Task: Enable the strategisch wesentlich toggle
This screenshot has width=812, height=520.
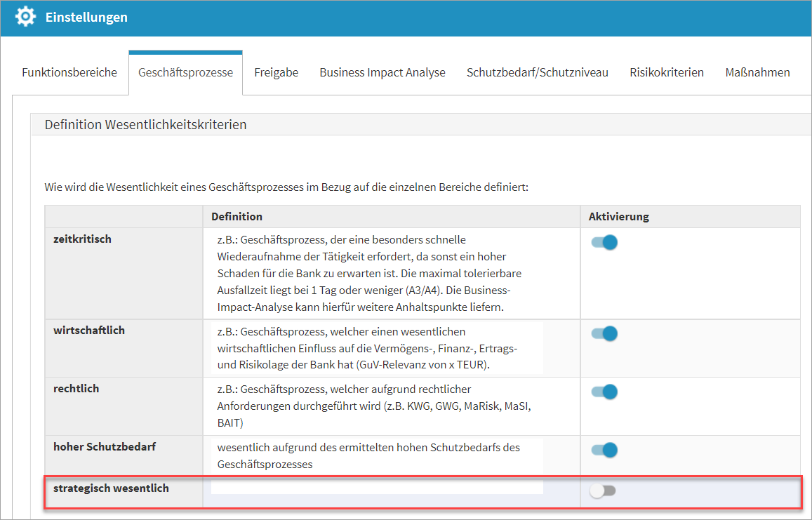Action: [x=602, y=491]
